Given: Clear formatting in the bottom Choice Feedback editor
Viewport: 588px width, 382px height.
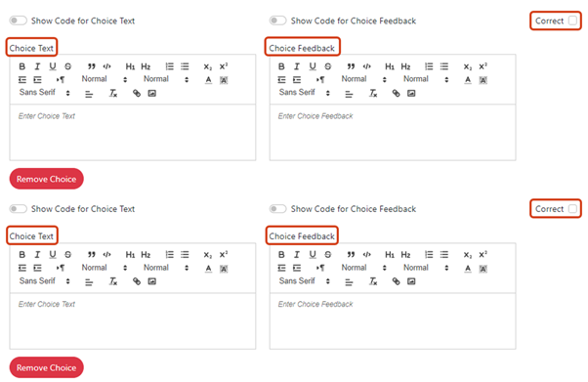Looking at the screenshot, I should pyautogui.click(x=373, y=281).
